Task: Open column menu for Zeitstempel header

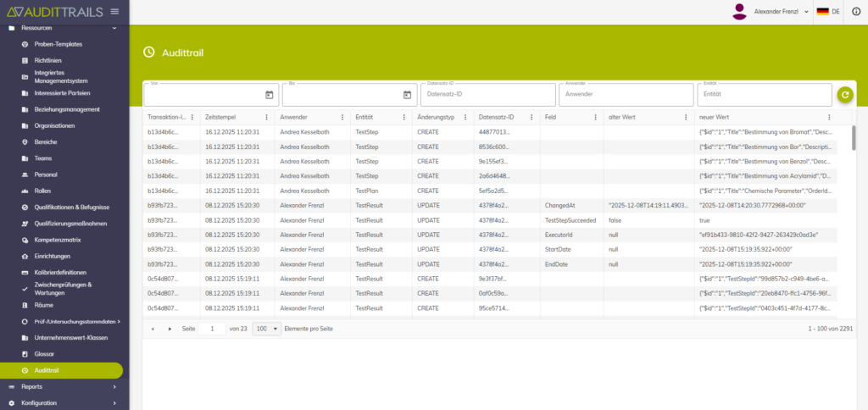Action: click(268, 117)
